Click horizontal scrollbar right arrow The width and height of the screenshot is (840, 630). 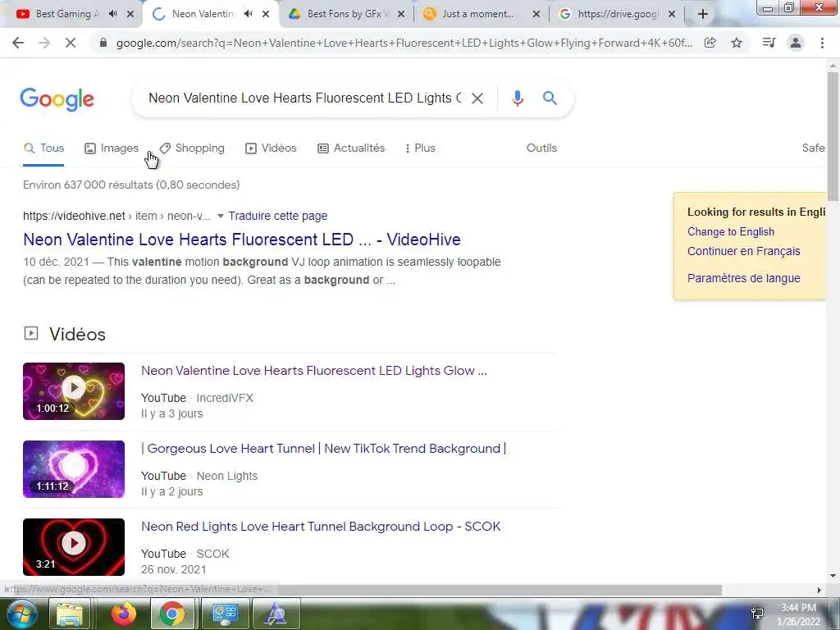819,590
